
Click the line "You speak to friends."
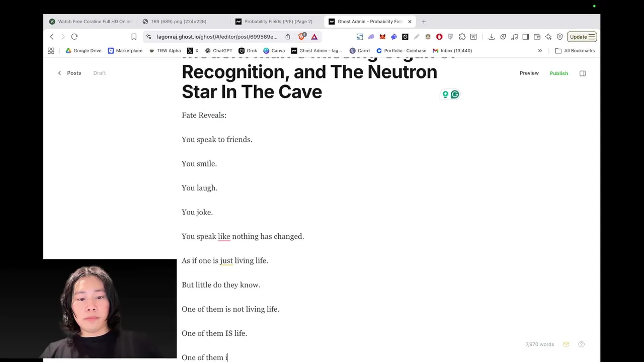click(217, 139)
